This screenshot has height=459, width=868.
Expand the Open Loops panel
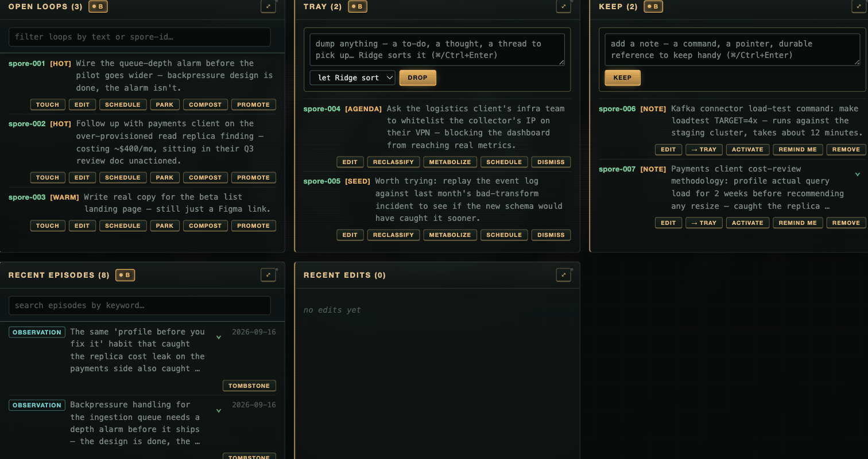268,6
